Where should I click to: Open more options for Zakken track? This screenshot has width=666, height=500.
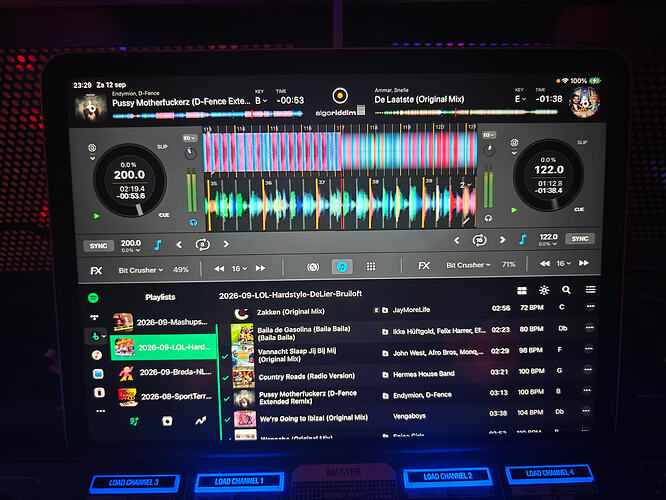(x=590, y=306)
